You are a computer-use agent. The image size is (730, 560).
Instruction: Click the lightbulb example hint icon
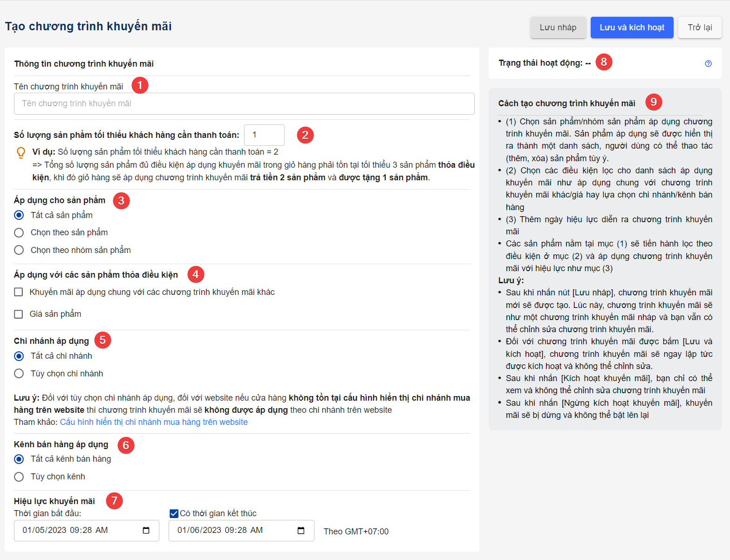(x=21, y=153)
